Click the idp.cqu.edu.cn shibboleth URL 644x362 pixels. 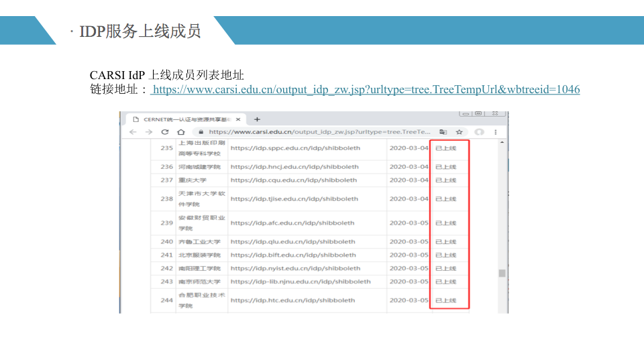tap(295, 180)
